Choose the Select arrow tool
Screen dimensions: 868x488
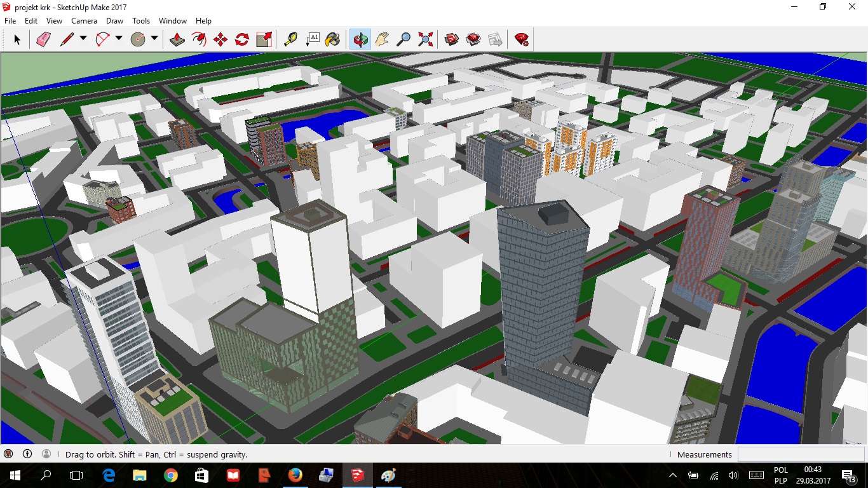pos(17,39)
